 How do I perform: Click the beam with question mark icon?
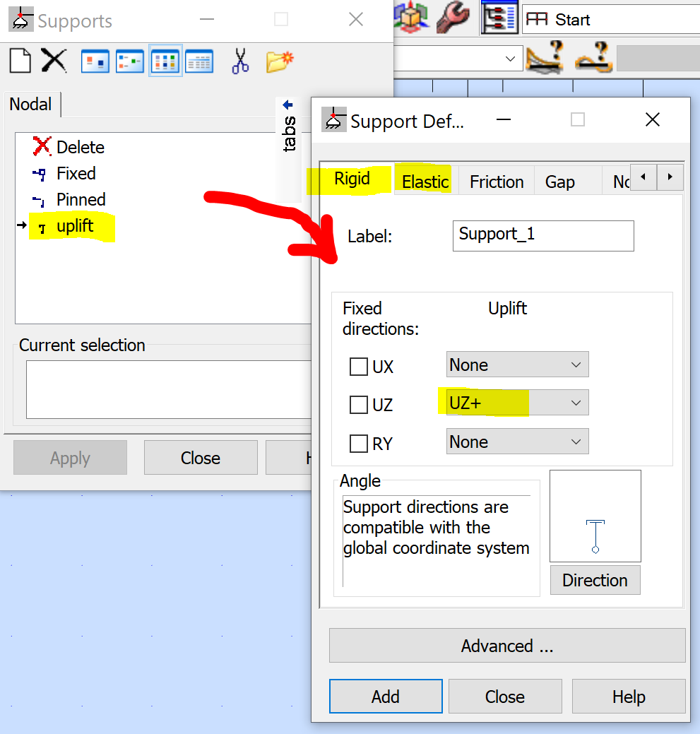tap(545, 58)
